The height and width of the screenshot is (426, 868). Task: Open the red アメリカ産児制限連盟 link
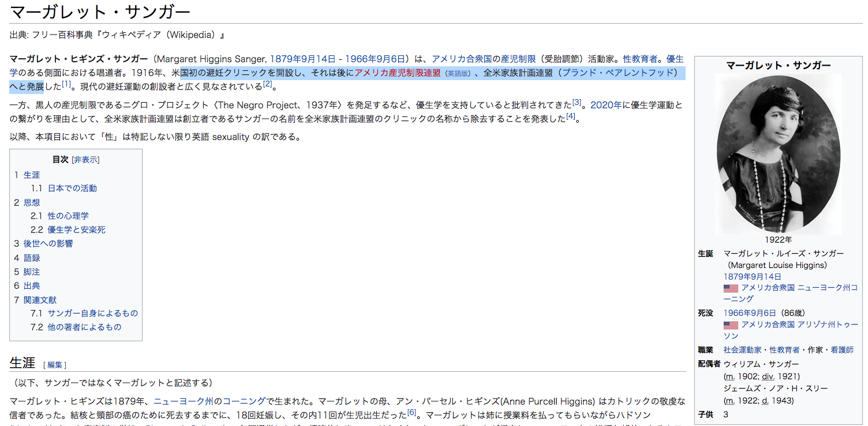click(x=398, y=73)
